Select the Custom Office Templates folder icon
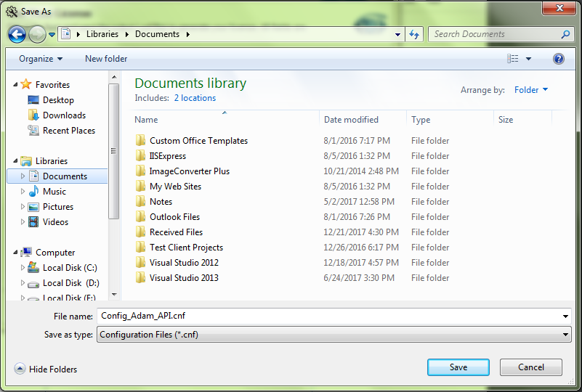Screen dimensions: 582x392 pos(140,140)
